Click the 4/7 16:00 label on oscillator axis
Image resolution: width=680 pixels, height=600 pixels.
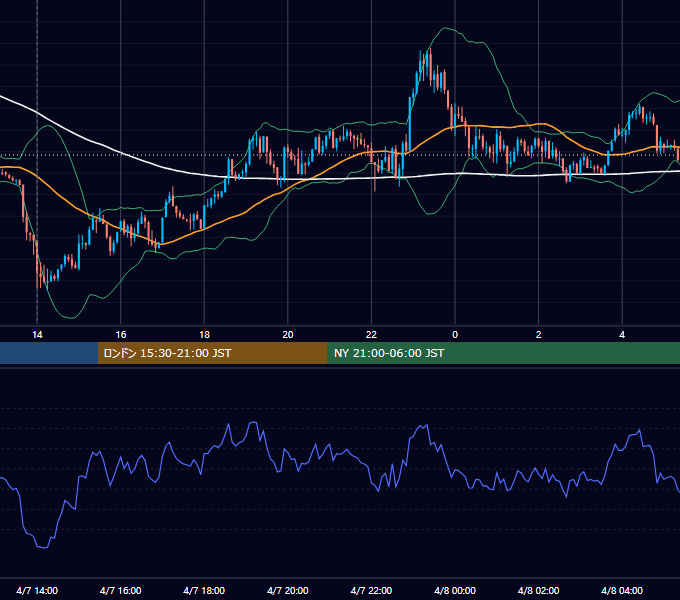coord(121,590)
